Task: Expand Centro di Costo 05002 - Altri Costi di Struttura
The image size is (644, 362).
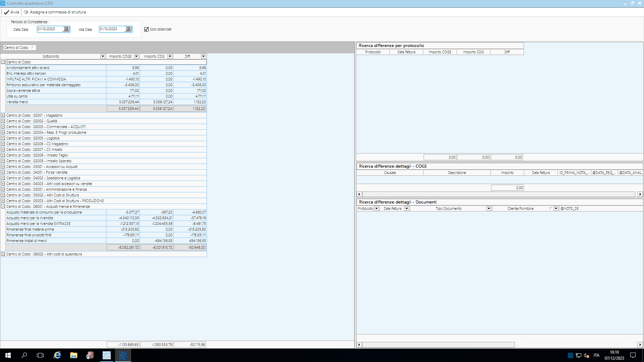Action: pos(3,195)
